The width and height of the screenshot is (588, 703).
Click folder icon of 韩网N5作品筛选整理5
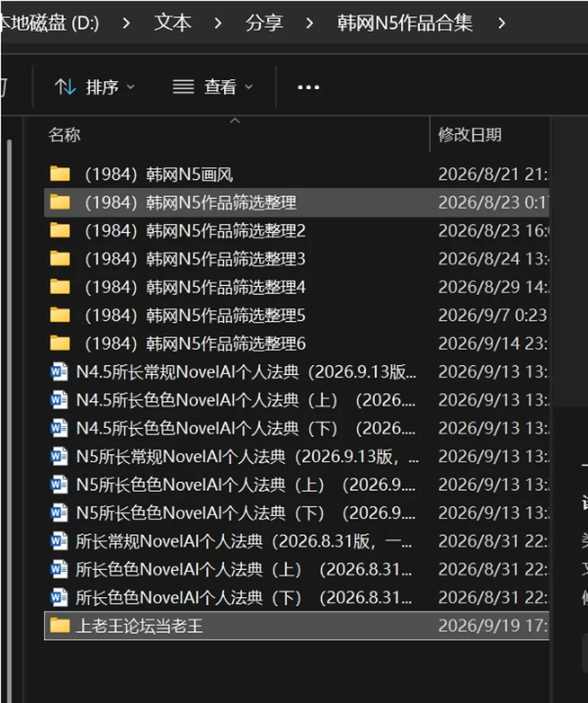(x=59, y=315)
